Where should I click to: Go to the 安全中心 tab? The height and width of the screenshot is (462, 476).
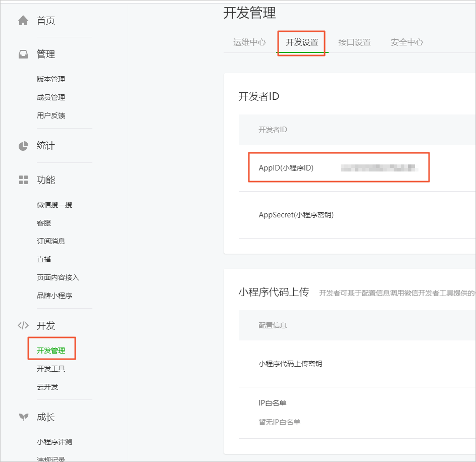[407, 42]
